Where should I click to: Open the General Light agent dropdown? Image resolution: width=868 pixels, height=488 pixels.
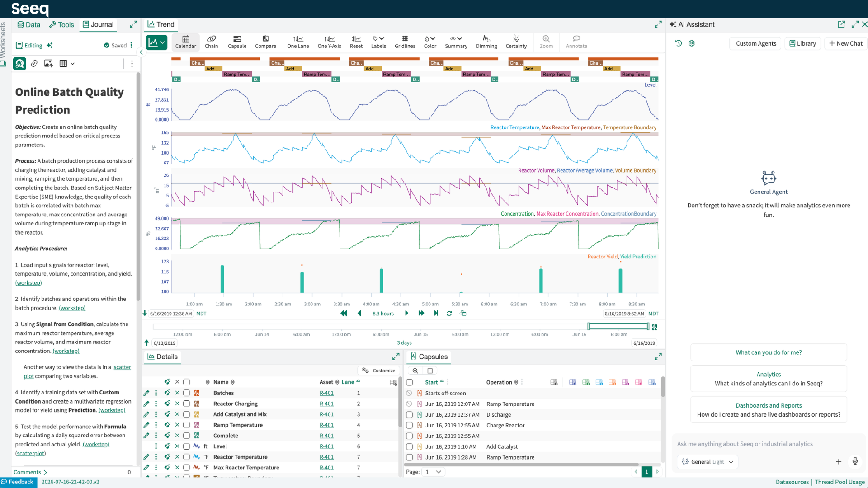click(708, 462)
